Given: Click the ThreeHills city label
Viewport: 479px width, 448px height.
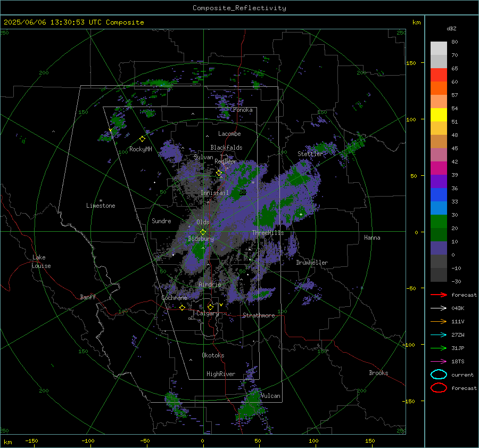Looking at the screenshot, I should click(x=268, y=233).
